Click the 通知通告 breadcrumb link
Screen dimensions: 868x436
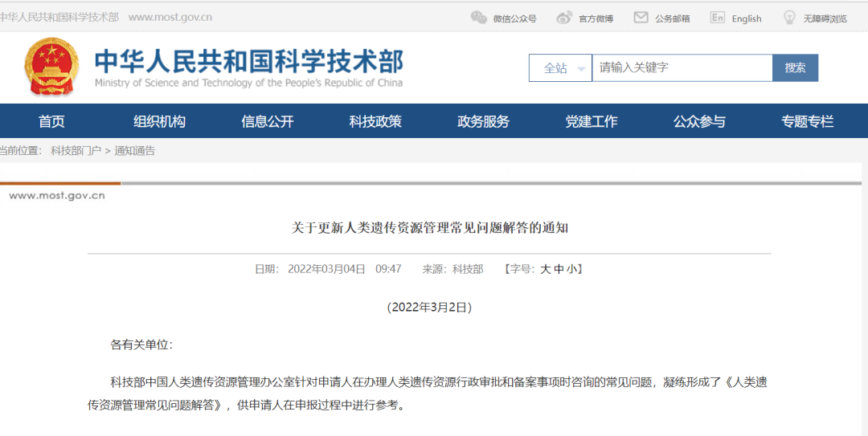tap(135, 151)
